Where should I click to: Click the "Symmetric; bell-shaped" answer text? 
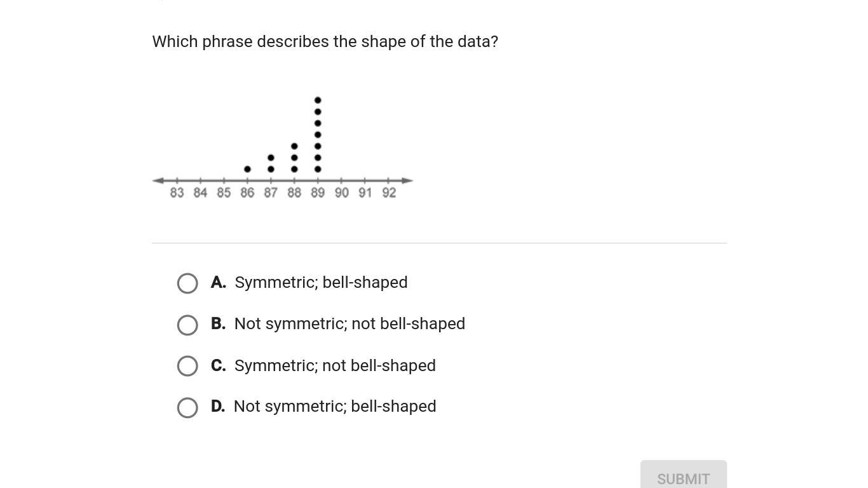coord(321,283)
